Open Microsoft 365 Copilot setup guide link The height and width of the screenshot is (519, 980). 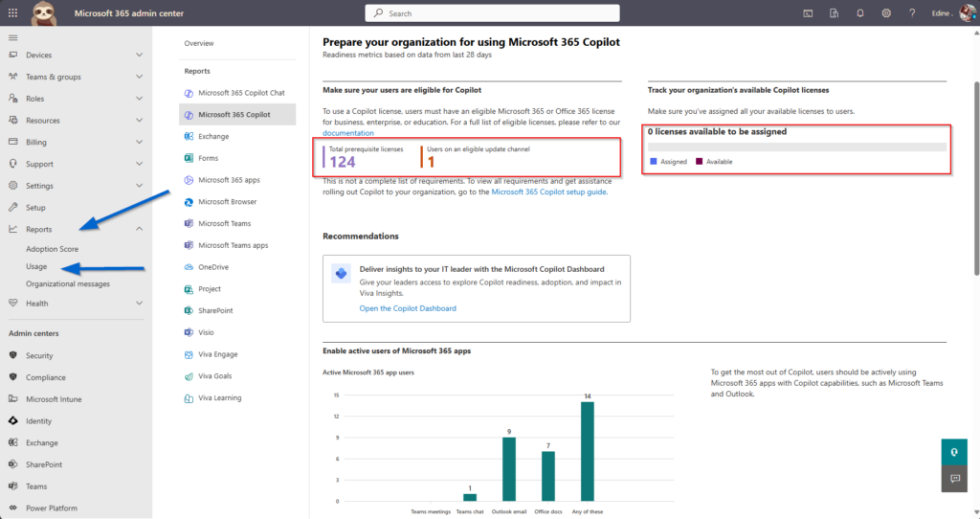(548, 192)
